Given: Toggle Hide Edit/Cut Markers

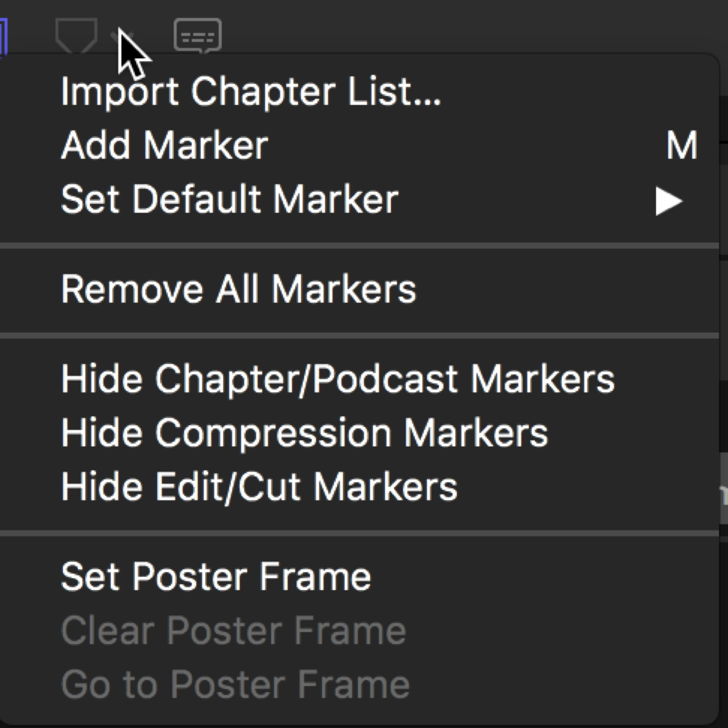Looking at the screenshot, I should tap(259, 487).
